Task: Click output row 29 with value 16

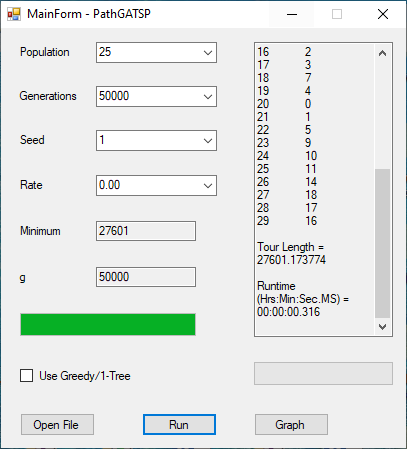Action: point(287,221)
